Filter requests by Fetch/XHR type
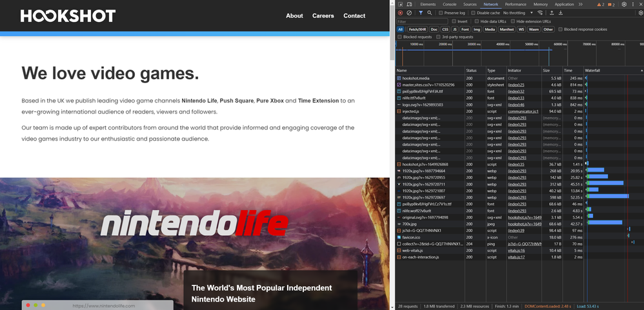The image size is (644, 310). (x=418, y=29)
